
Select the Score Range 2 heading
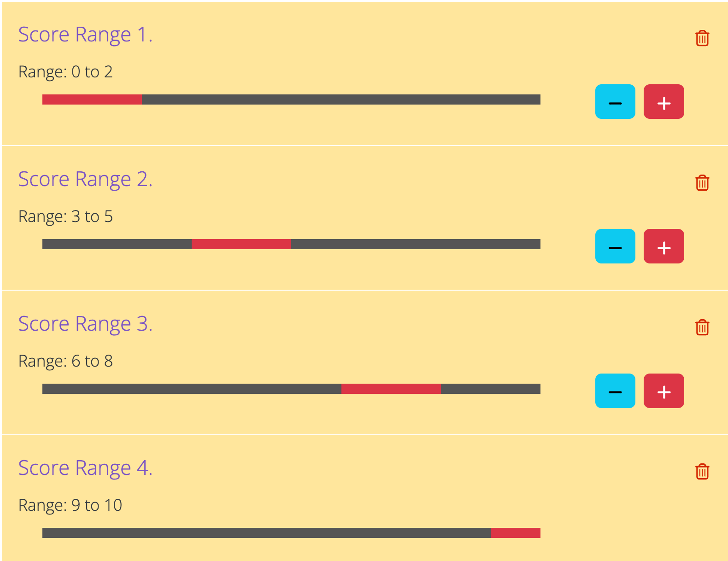pyautogui.click(x=86, y=179)
